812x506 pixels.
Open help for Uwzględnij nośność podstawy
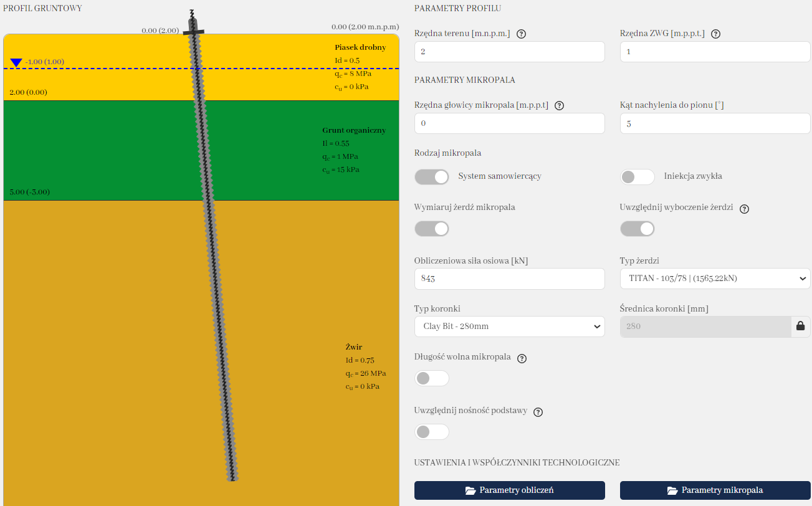pyautogui.click(x=538, y=412)
